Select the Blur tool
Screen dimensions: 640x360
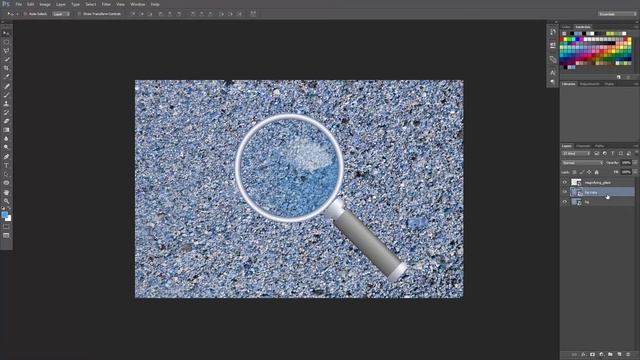click(6, 139)
